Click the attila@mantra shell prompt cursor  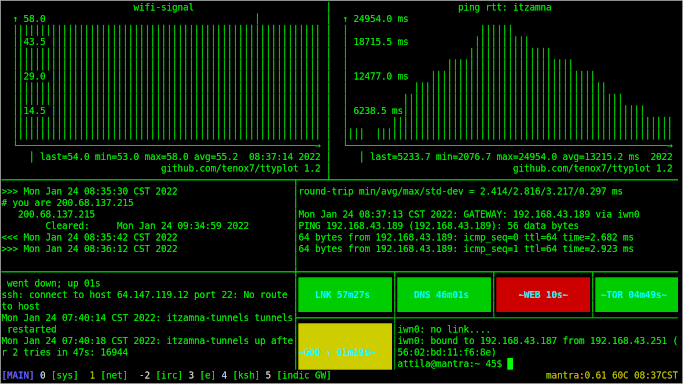[510, 364]
